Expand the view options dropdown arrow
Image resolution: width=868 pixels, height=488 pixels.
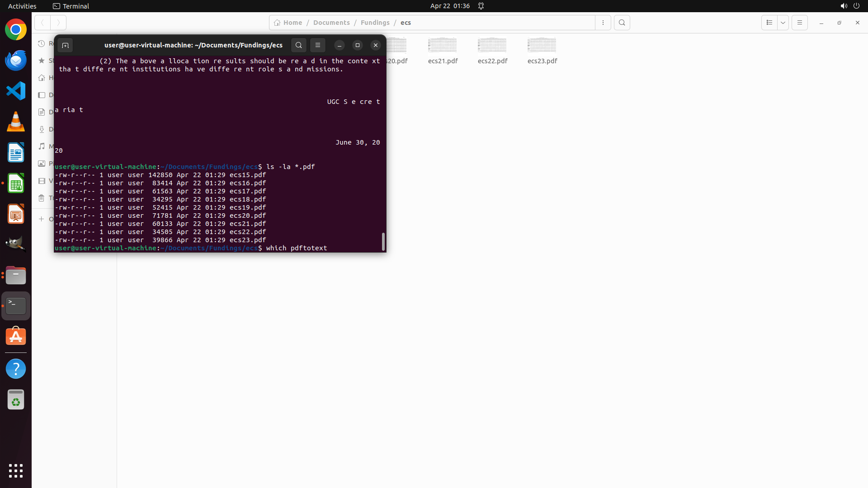[x=783, y=23]
